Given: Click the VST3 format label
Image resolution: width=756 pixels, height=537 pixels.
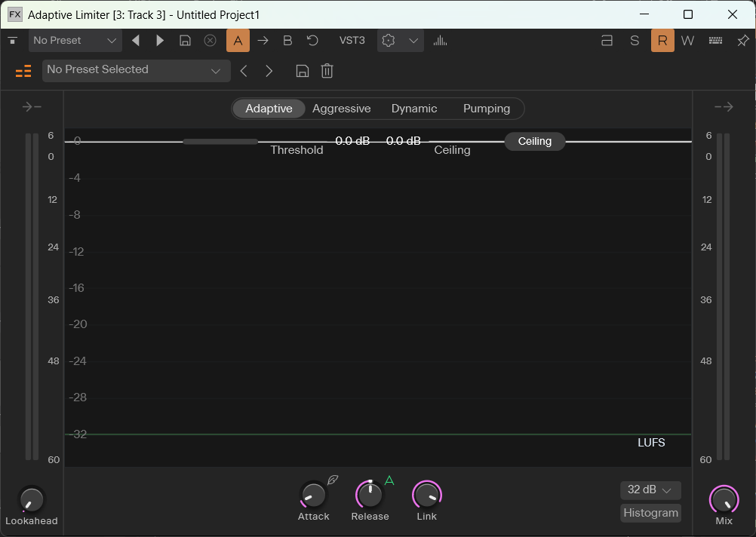Looking at the screenshot, I should (x=352, y=41).
